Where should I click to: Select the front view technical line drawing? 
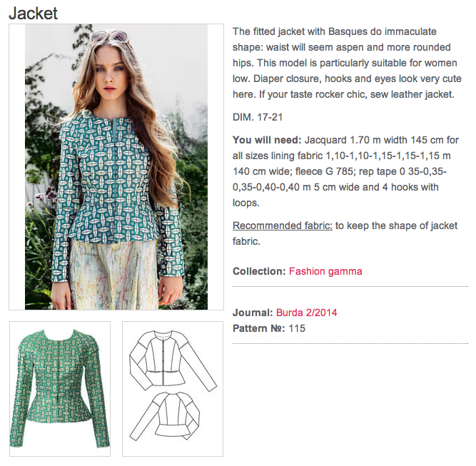(173, 360)
